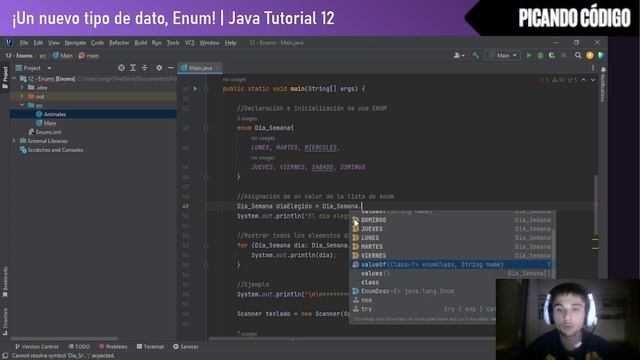This screenshot has height=360, width=640.
Task: Collapse the src folder
Action: pyautogui.click(x=22, y=105)
